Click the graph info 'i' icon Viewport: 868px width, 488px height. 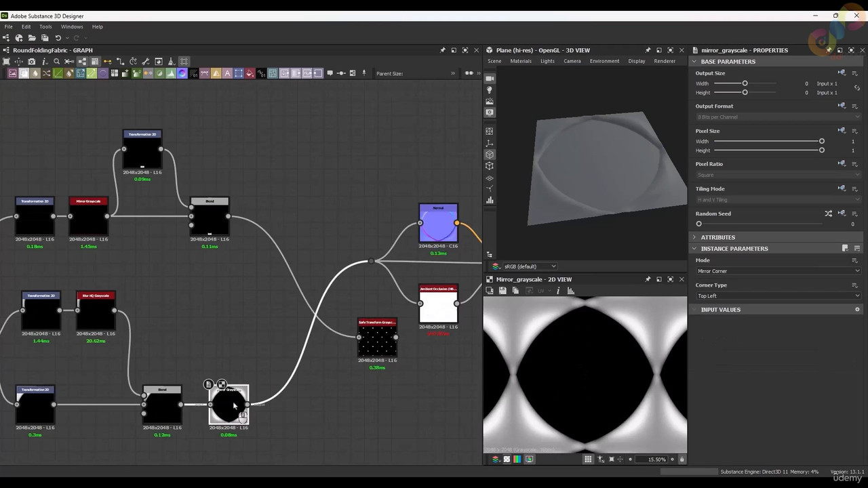coord(45,62)
